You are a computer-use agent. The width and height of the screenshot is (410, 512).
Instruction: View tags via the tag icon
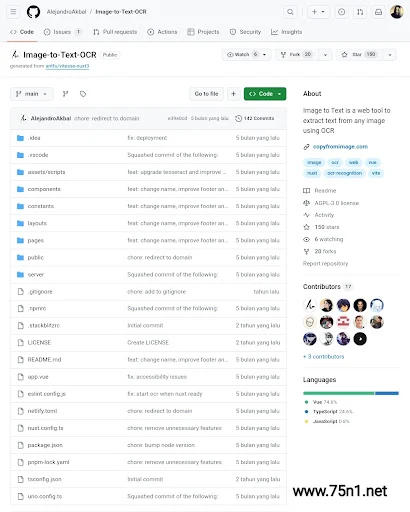click(83, 94)
